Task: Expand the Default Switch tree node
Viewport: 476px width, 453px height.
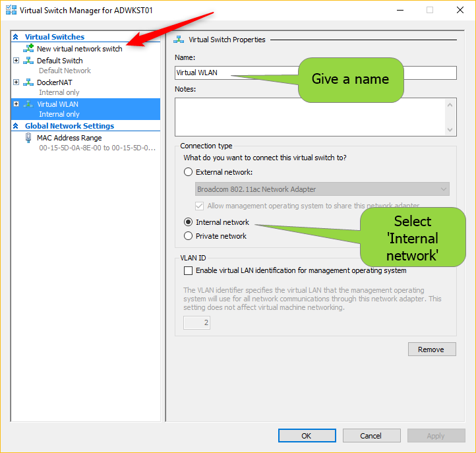Action: click(16, 61)
